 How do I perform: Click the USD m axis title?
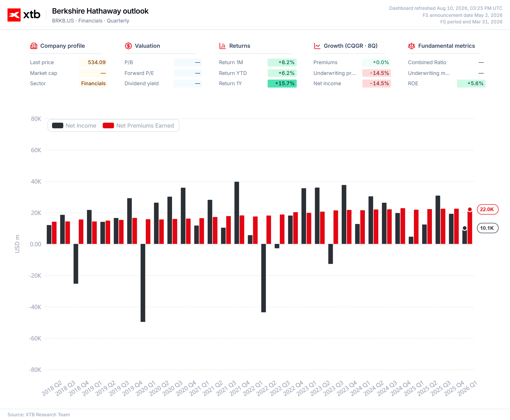(x=17, y=244)
